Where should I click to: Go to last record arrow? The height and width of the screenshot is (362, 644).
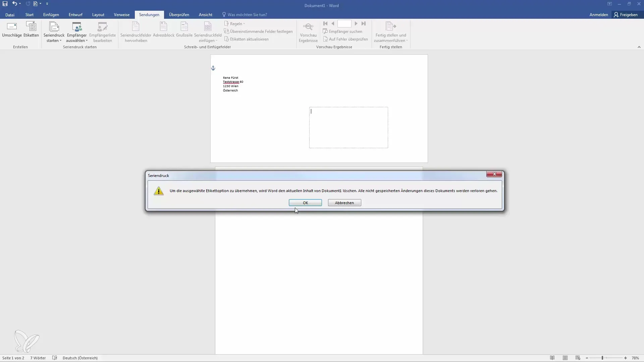point(364,23)
